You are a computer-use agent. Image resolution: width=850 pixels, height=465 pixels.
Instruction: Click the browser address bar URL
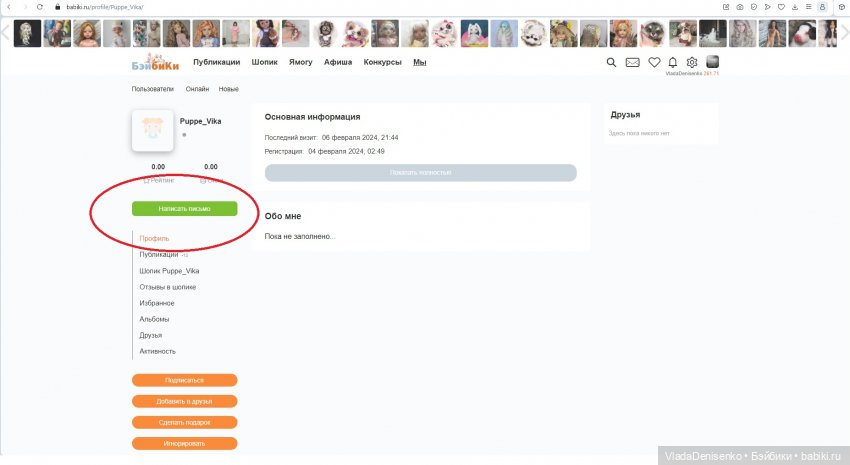(100, 7)
